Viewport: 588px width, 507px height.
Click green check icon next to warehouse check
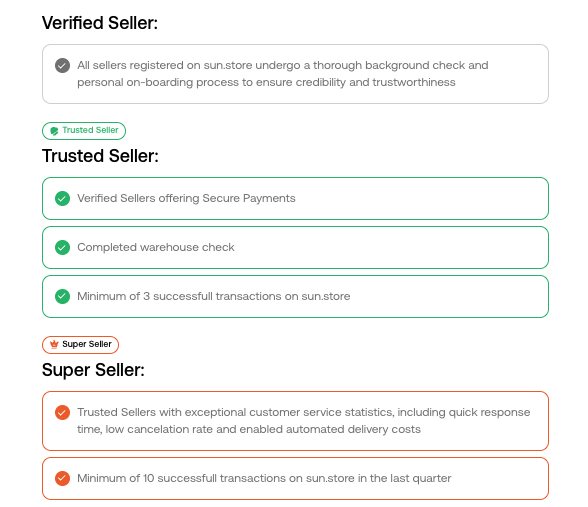point(62,248)
